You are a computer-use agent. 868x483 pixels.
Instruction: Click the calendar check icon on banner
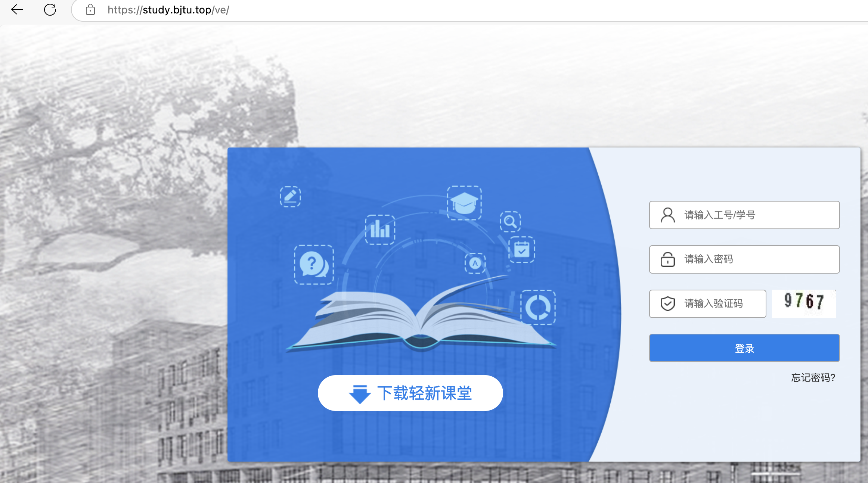522,249
